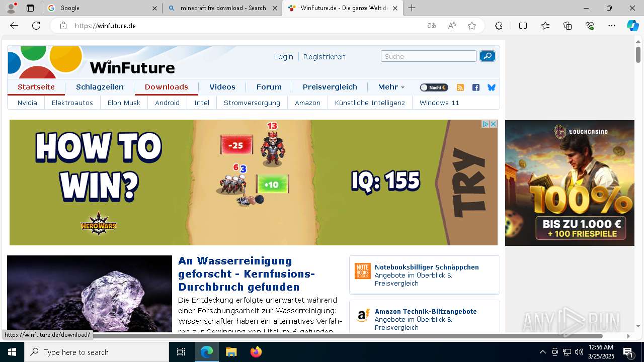The image size is (644, 362).
Task: Open the Videos menu item
Action: pyautogui.click(x=222, y=87)
